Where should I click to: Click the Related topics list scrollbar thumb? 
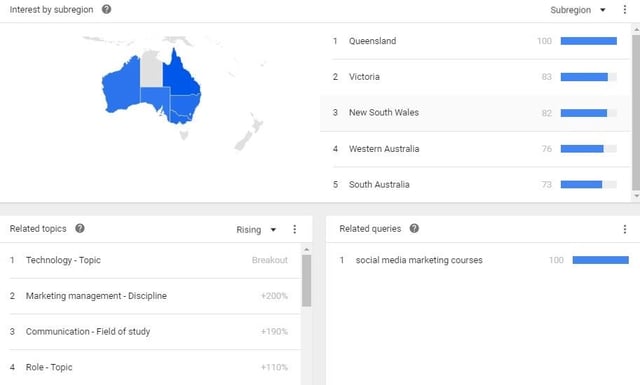pyautogui.click(x=306, y=280)
